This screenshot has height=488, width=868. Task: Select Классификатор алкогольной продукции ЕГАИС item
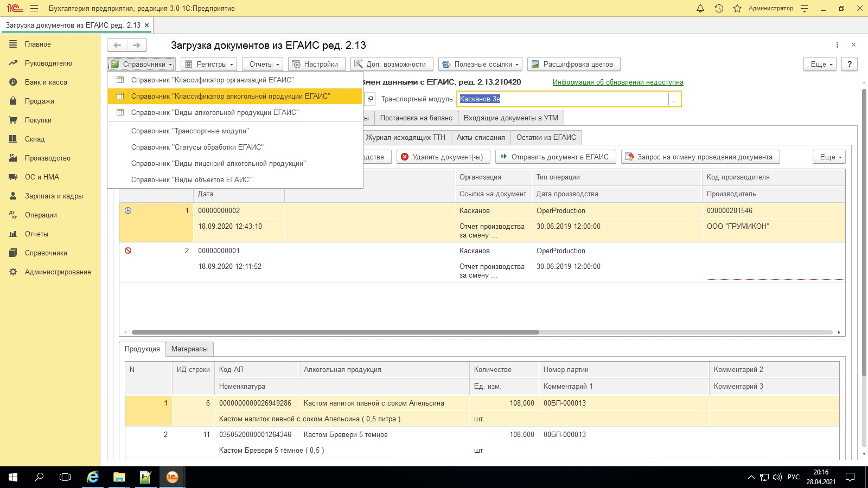tap(235, 96)
